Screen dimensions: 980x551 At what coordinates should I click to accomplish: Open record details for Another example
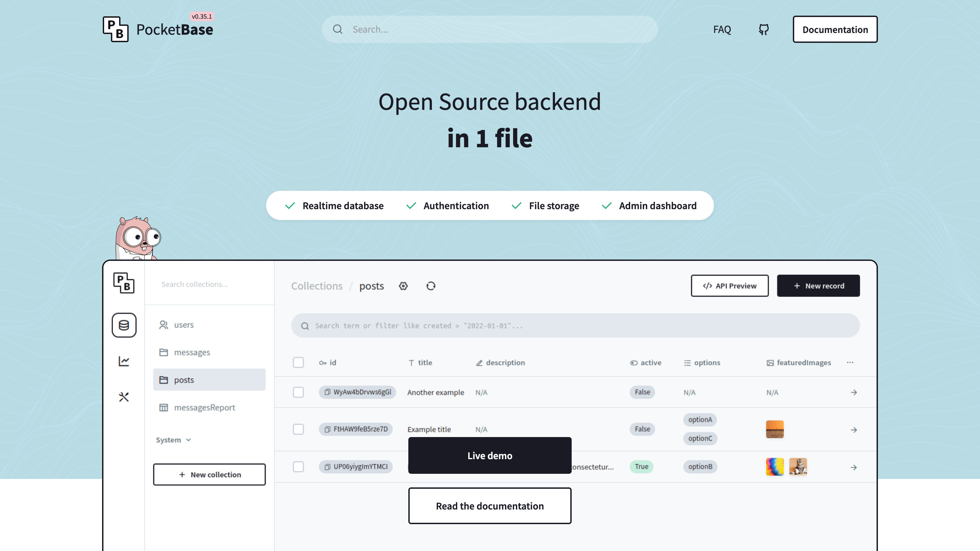point(854,392)
